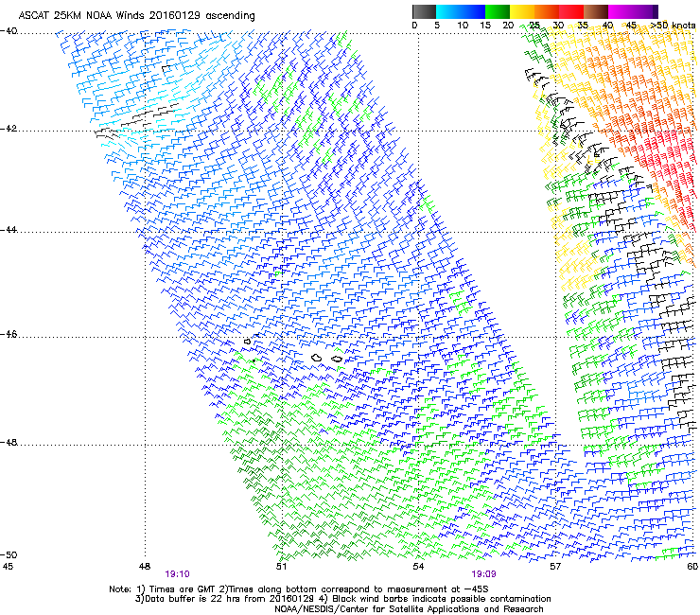This screenshot has width=700, height=615.
Task: Click the '-48' latitude axis label
Action: click(9, 442)
